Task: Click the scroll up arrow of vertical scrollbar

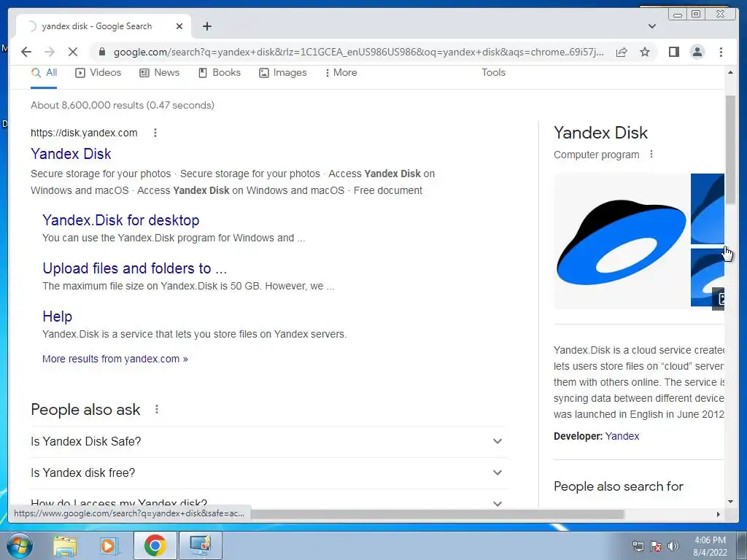Action: (x=730, y=72)
